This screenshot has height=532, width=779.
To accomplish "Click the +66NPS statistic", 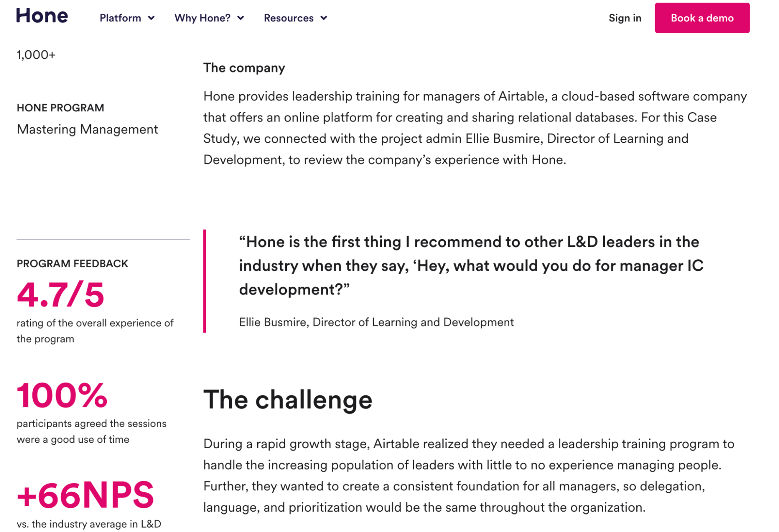I will (x=85, y=495).
